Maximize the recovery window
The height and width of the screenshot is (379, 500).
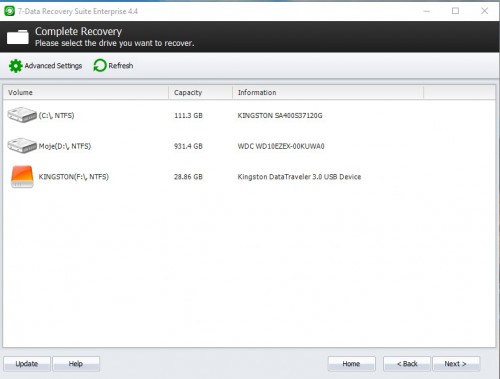455,11
